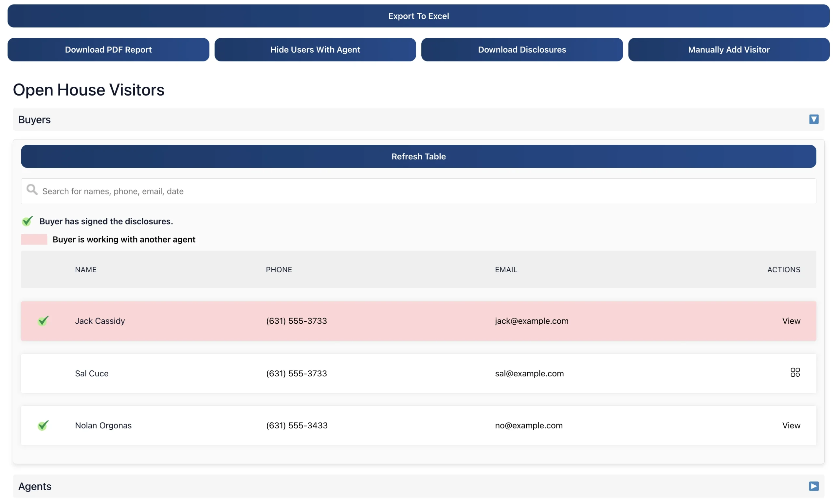Click the green checkmark in disclosures legend

[27, 221]
